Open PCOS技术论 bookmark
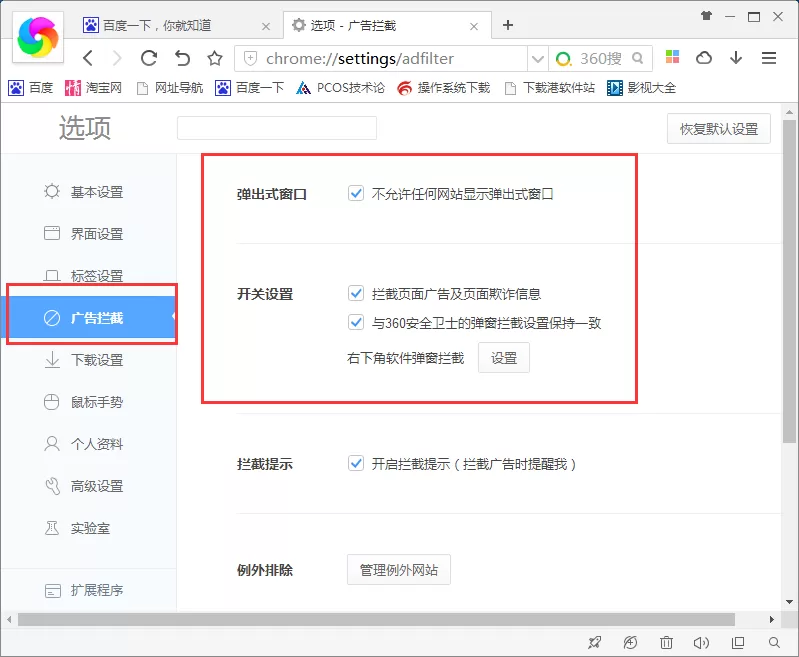 [340, 88]
